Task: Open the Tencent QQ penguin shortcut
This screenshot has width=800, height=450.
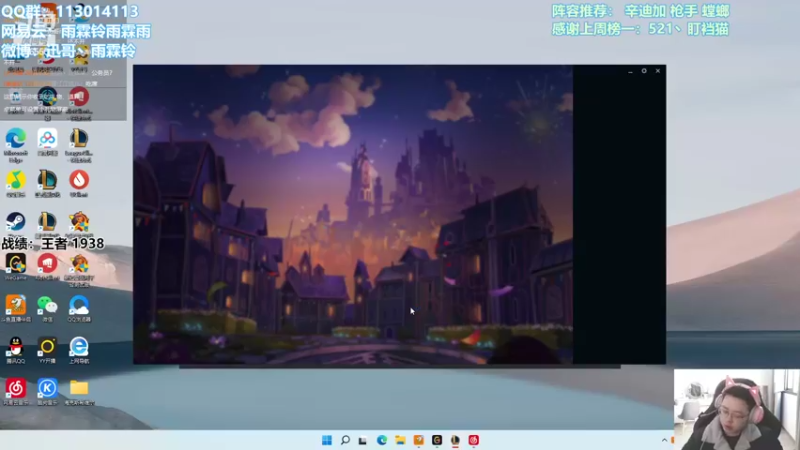Action: coord(16,347)
